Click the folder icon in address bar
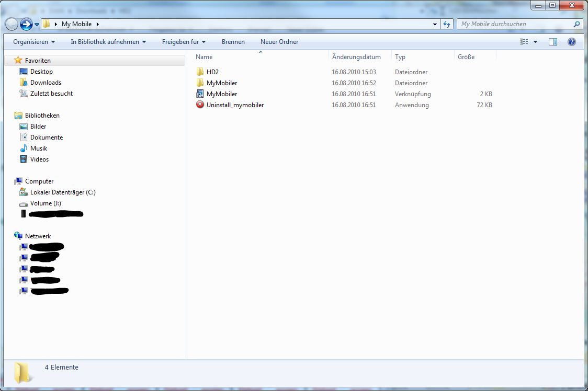The width and height of the screenshot is (588, 391). pos(46,24)
